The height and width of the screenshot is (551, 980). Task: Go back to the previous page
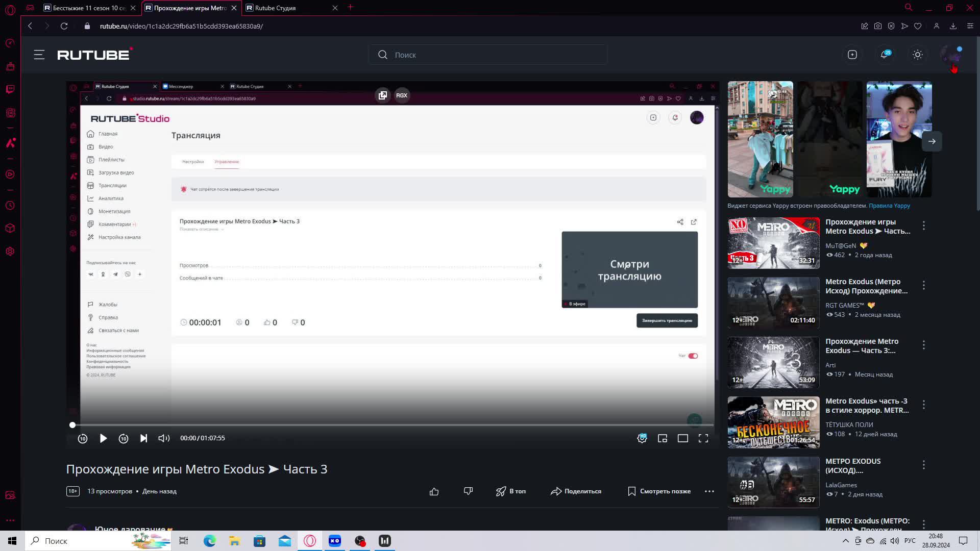(30, 26)
